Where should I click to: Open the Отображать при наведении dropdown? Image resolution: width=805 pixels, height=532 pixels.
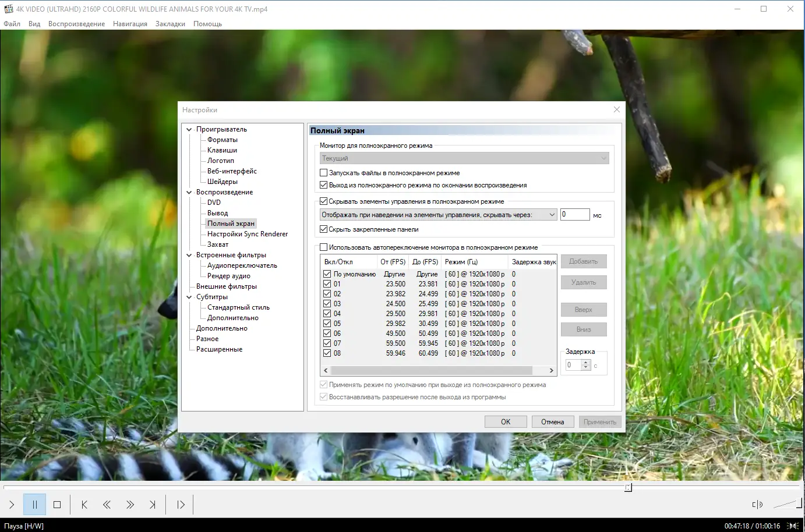click(x=439, y=215)
